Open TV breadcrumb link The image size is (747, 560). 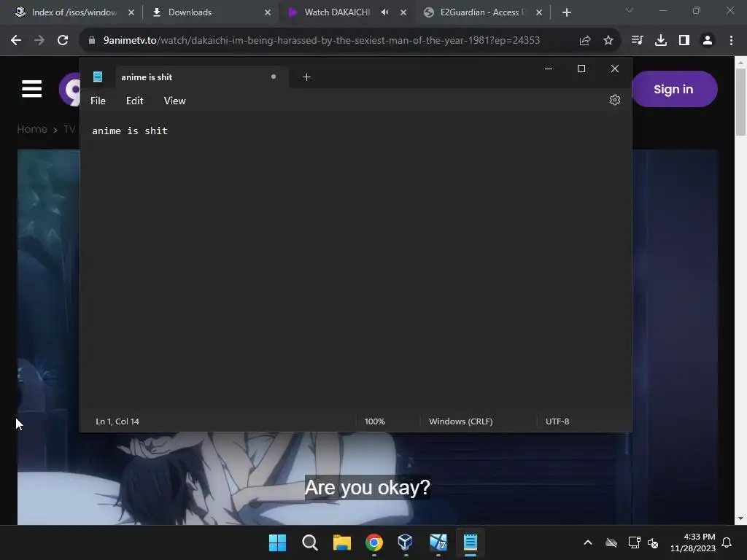(69, 129)
